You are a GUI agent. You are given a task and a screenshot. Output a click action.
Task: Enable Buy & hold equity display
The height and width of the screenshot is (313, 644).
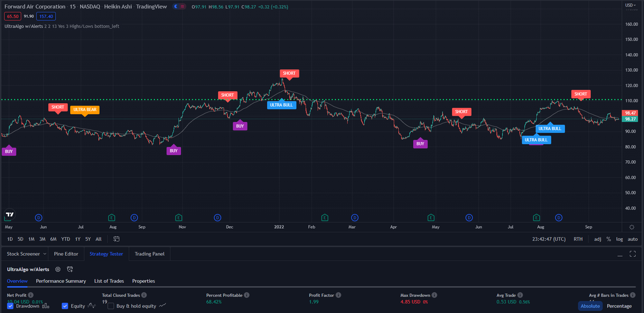click(110, 305)
